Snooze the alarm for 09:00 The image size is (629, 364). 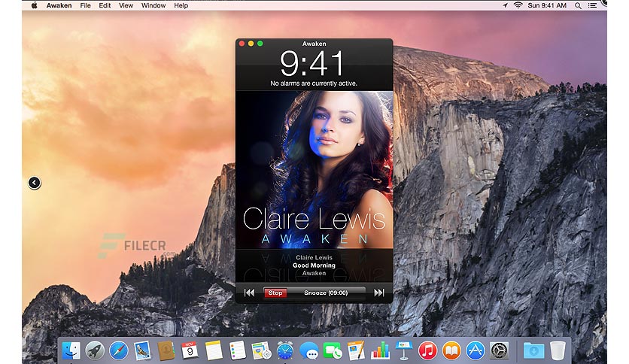click(x=326, y=293)
